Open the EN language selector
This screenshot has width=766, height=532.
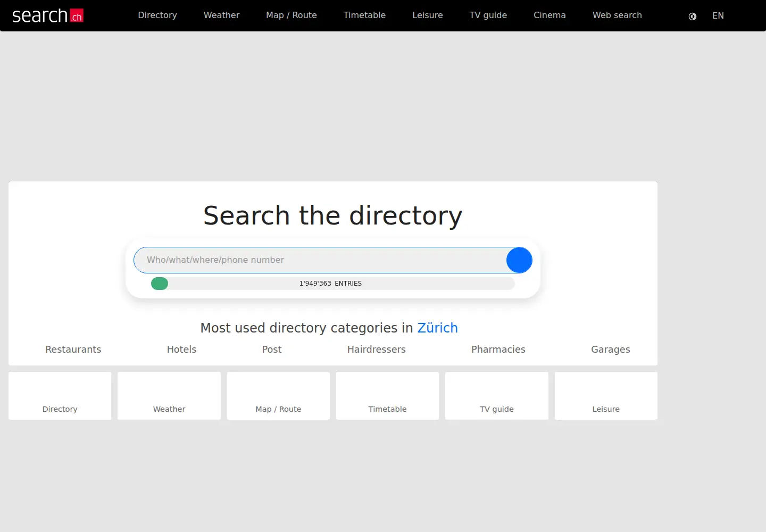point(718,15)
